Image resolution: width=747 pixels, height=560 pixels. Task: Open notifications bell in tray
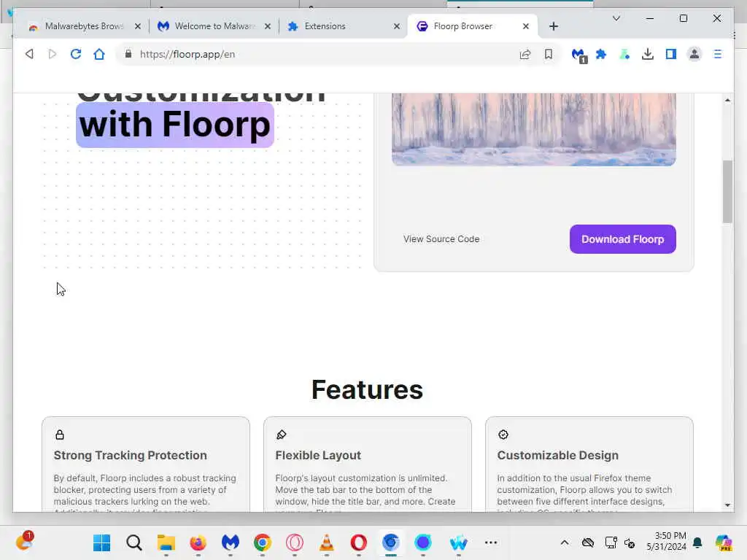point(697,542)
